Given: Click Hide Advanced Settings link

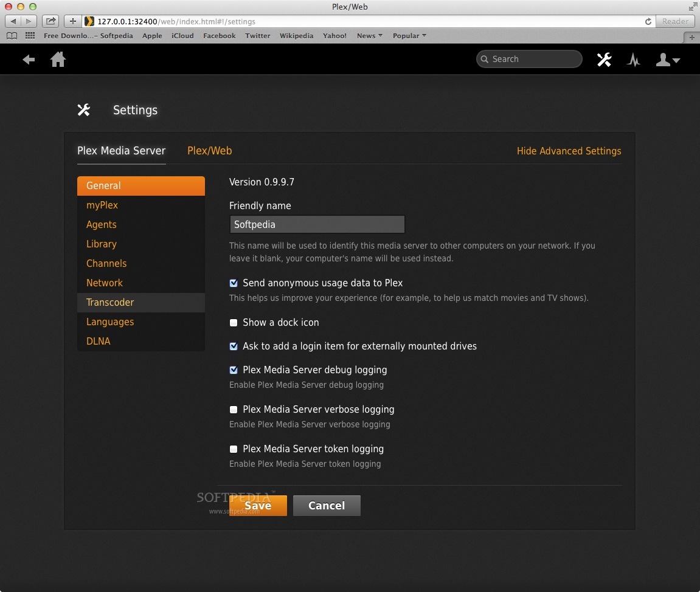Looking at the screenshot, I should coord(569,151).
